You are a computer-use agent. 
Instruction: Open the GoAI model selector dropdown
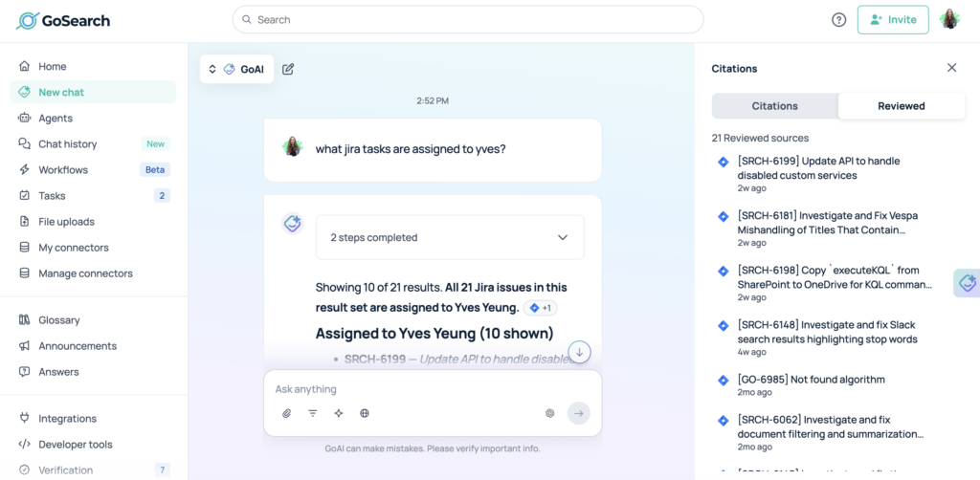tap(236, 69)
